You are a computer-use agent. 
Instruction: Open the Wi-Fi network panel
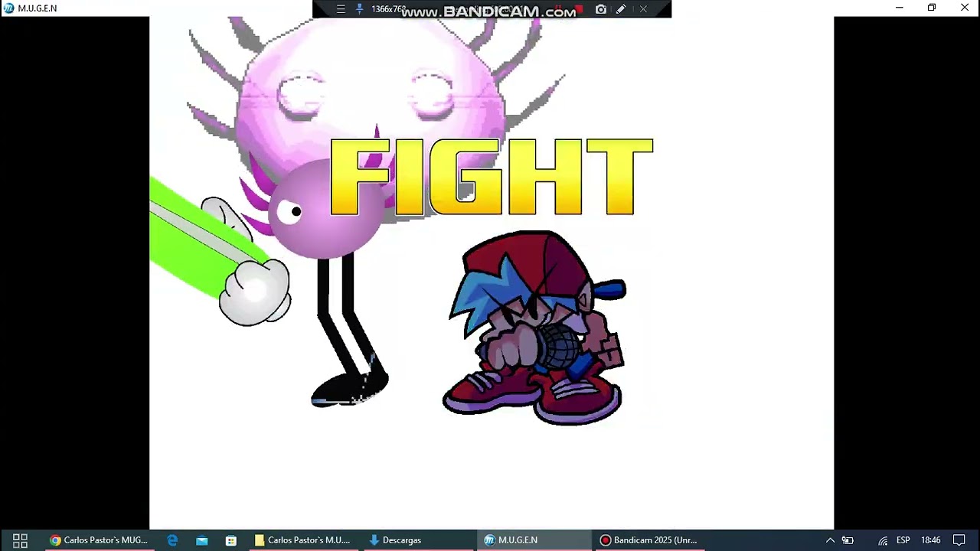point(883,540)
